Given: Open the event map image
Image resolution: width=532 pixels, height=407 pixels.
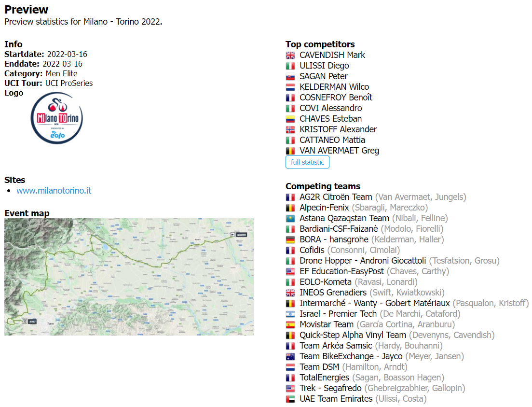Looking at the screenshot, I should click(x=129, y=277).
